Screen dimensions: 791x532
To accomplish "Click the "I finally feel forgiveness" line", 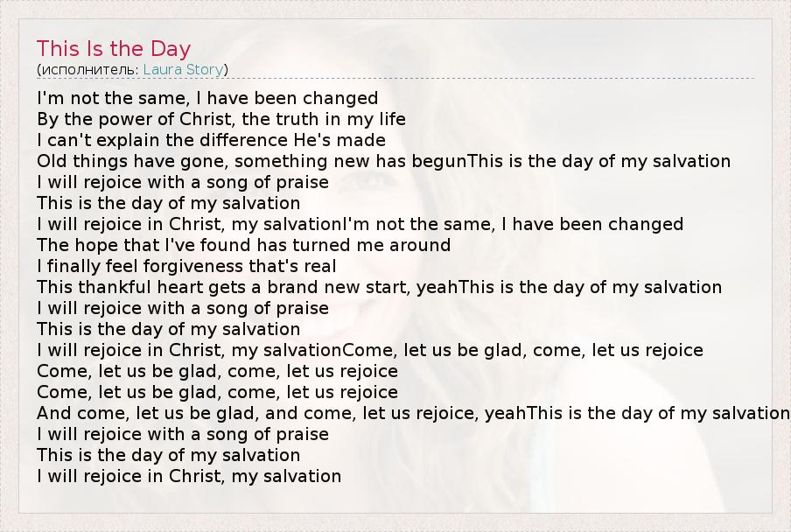I will tap(186, 266).
